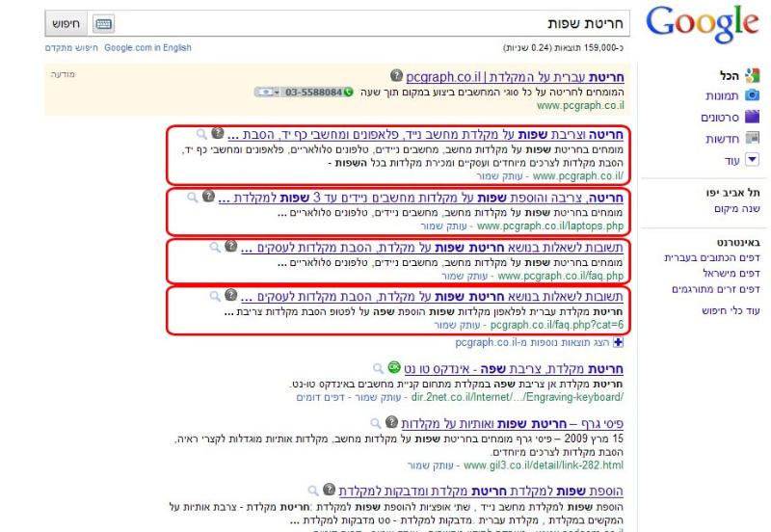Screen dimensions: 771x532
Task: Open עותק שמור for www.gil3.co.il result
Action: click(x=430, y=465)
